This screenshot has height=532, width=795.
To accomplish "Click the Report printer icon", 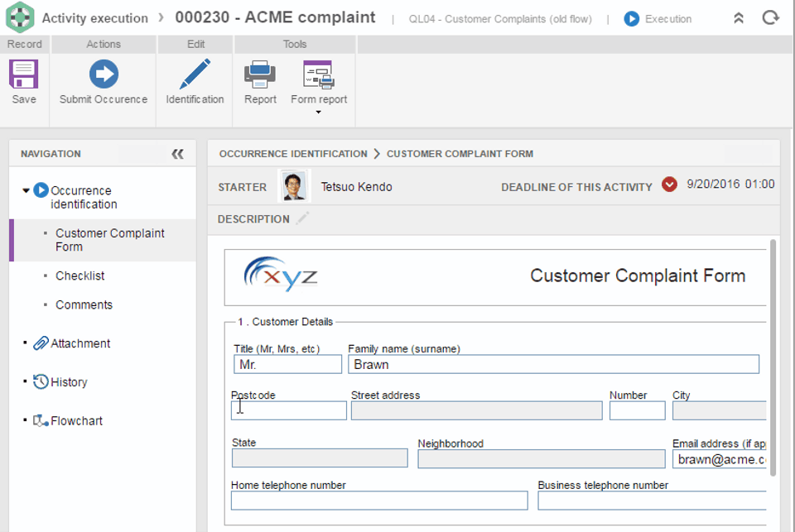I will [260, 75].
